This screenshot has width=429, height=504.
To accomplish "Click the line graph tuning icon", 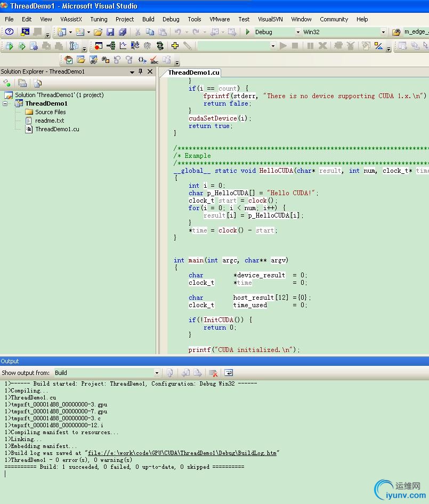I will [123, 46].
